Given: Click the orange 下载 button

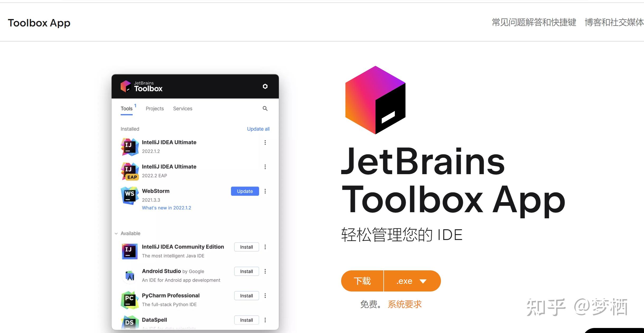Looking at the screenshot, I should tap(362, 281).
